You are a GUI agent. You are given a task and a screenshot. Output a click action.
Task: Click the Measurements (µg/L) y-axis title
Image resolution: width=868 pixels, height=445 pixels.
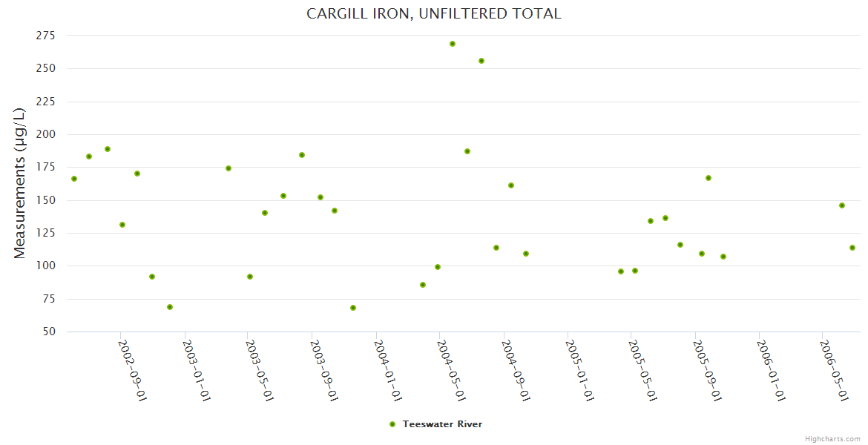[20, 183]
